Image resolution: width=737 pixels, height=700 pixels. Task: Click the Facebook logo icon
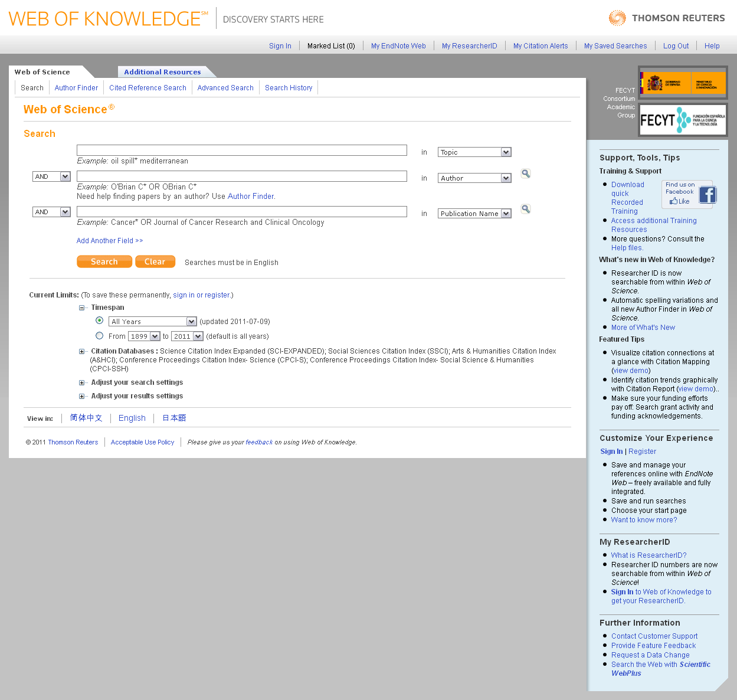click(707, 195)
